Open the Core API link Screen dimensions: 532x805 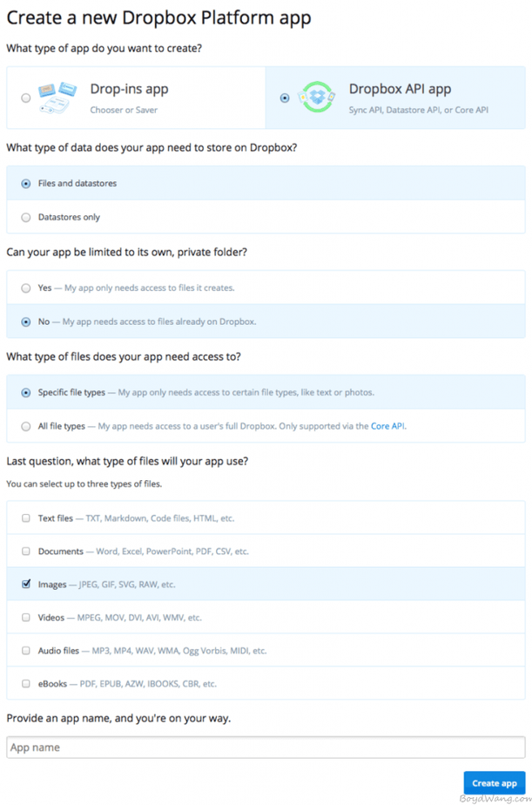click(x=387, y=426)
